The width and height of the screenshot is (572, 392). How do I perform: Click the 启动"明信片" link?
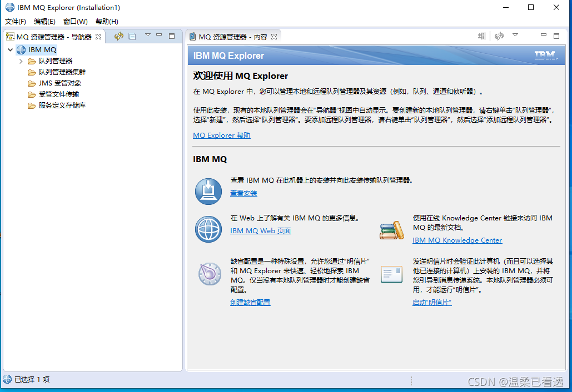[432, 303]
